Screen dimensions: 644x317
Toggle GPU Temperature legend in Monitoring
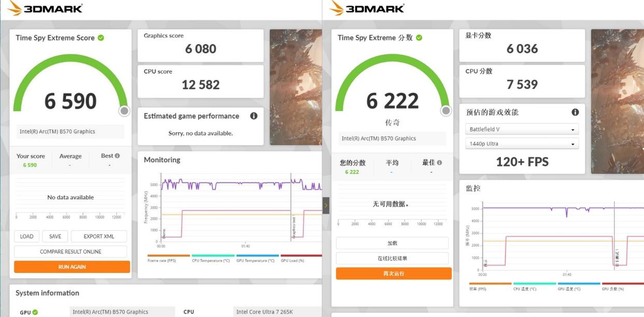tap(257, 258)
